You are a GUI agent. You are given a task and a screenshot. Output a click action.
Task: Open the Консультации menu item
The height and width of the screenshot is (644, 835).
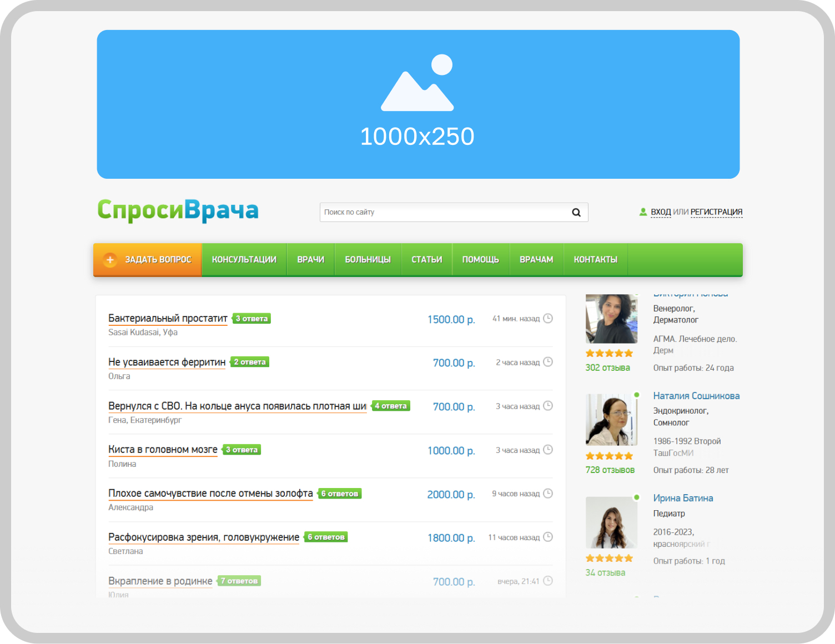[x=244, y=260]
